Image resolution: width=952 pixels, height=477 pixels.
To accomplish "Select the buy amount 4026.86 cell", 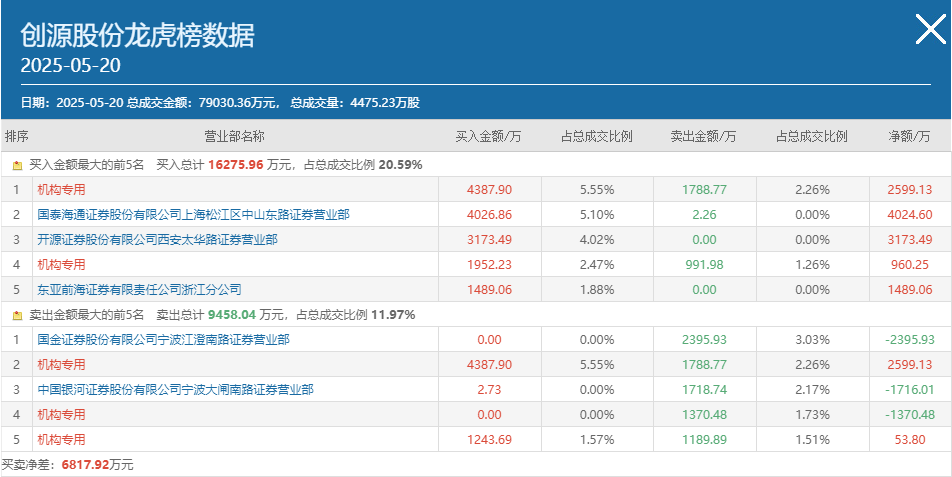I will (489, 215).
